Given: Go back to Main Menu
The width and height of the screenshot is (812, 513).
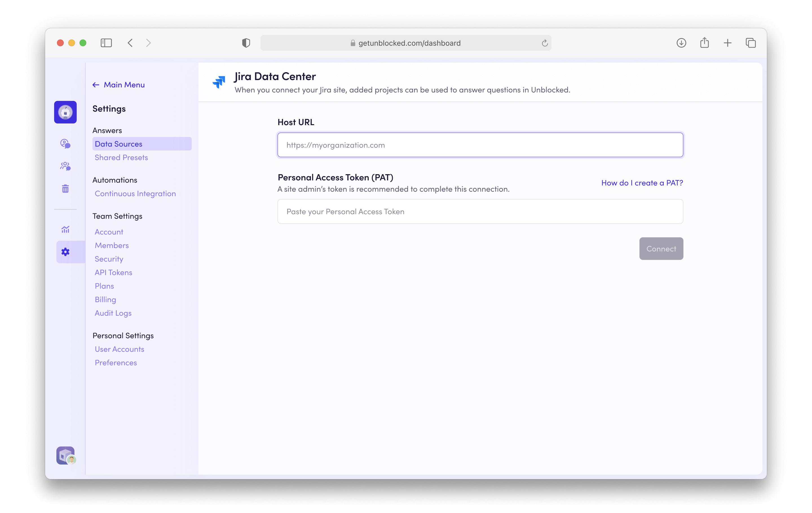Looking at the screenshot, I should [119, 85].
